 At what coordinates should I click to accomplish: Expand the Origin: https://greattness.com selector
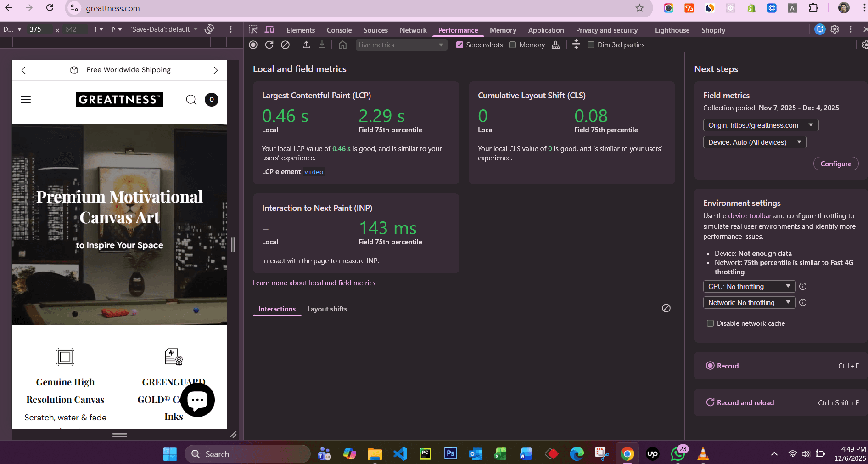[x=760, y=125]
